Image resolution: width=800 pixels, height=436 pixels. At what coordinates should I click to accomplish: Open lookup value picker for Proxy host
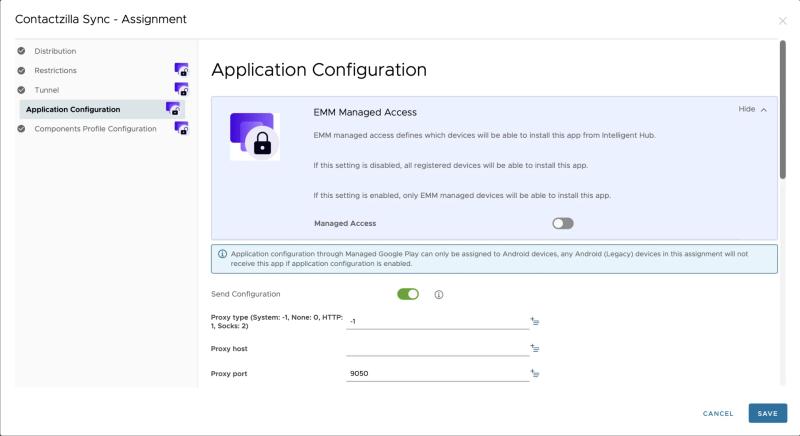[x=535, y=348]
